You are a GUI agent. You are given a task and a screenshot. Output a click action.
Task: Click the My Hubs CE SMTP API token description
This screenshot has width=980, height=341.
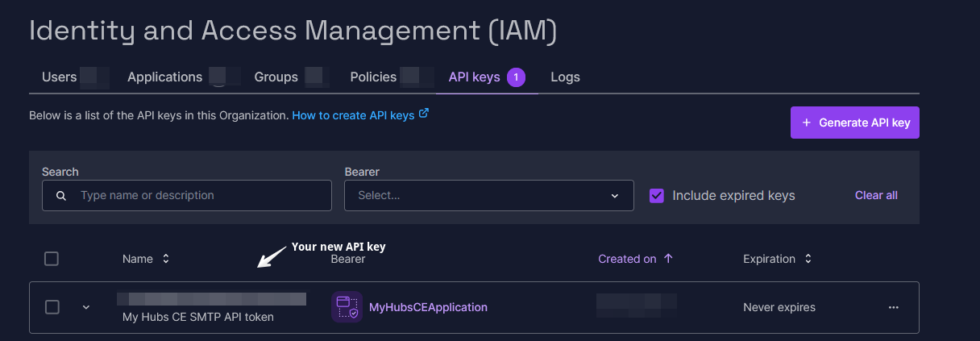pos(198,317)
